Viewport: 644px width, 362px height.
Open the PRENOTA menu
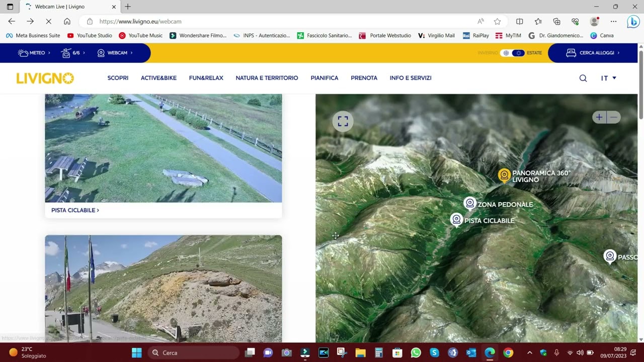[x=364, y=78]
